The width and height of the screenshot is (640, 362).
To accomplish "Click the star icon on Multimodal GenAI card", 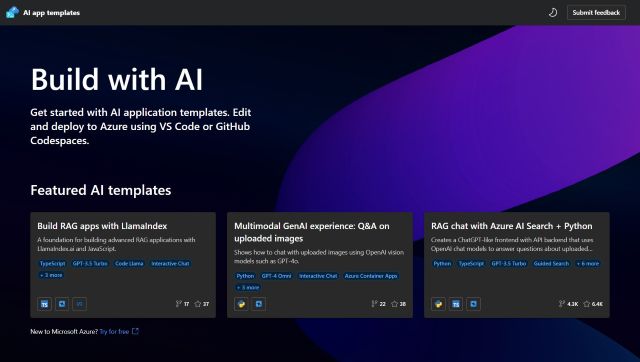I will coord(394,304).
